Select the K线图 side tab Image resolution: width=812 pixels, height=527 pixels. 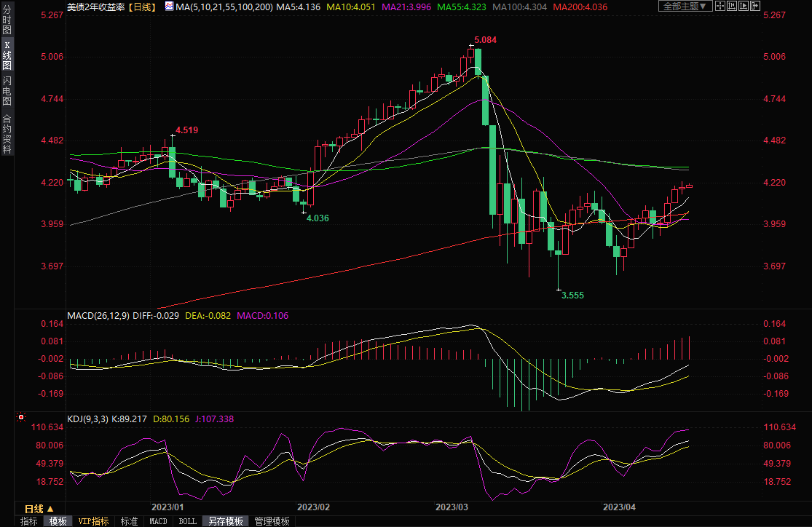coord(7,55)
